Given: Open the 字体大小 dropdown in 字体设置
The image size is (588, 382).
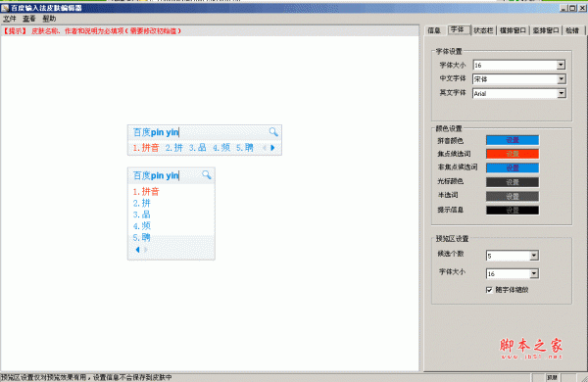Looking at the screenshot, I should tap(561, 66).
